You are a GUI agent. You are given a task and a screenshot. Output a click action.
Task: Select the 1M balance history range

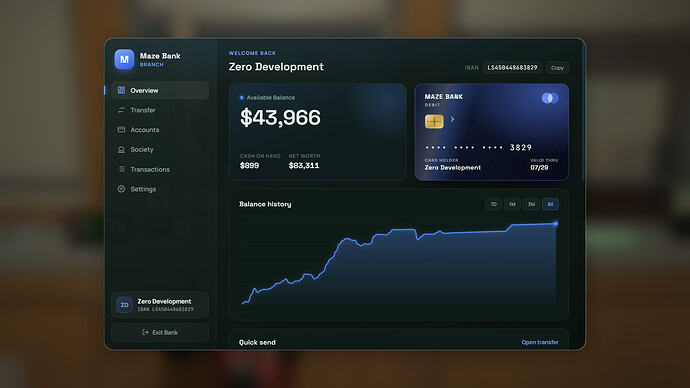pyautogui.click(x=512, y=204)
